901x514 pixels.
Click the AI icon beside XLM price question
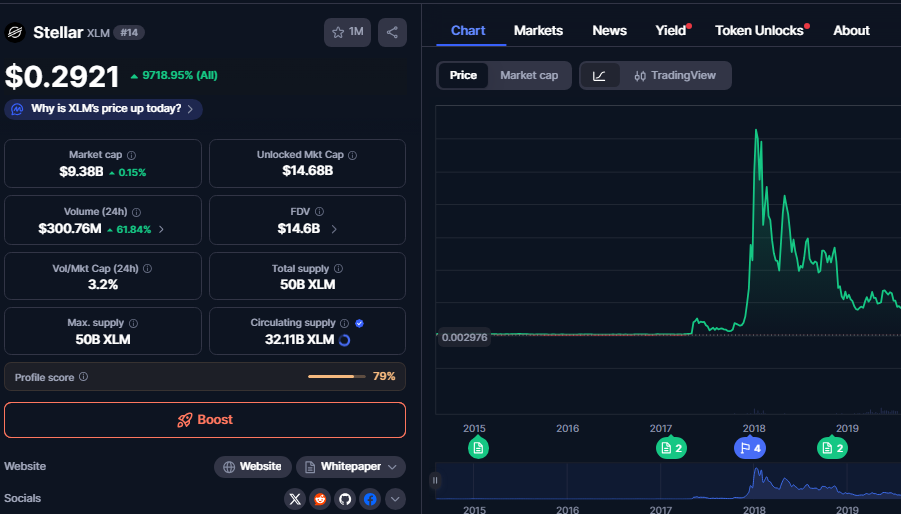17,109
